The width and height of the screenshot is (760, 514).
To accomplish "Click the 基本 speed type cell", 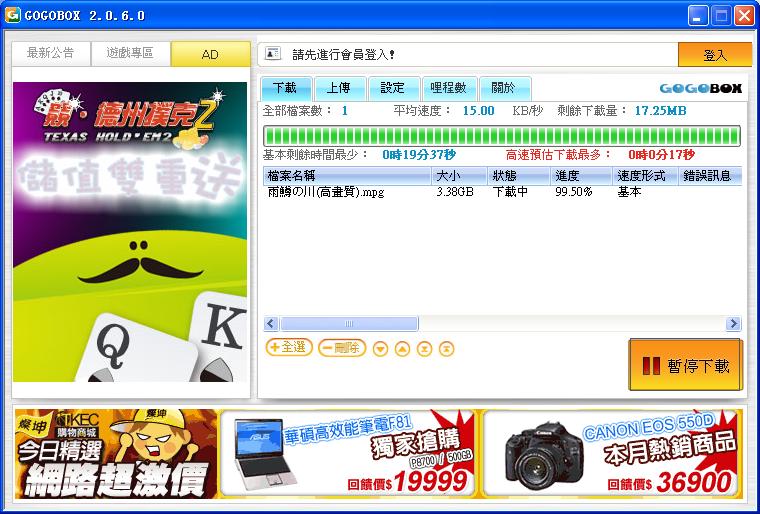I will click(x=629, y=192).
